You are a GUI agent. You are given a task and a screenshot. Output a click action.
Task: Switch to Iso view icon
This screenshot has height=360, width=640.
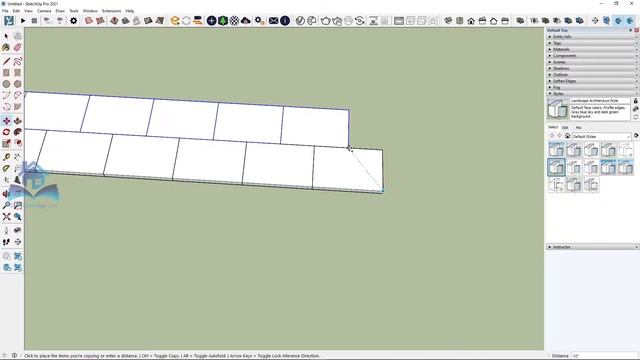coord(448,20)
